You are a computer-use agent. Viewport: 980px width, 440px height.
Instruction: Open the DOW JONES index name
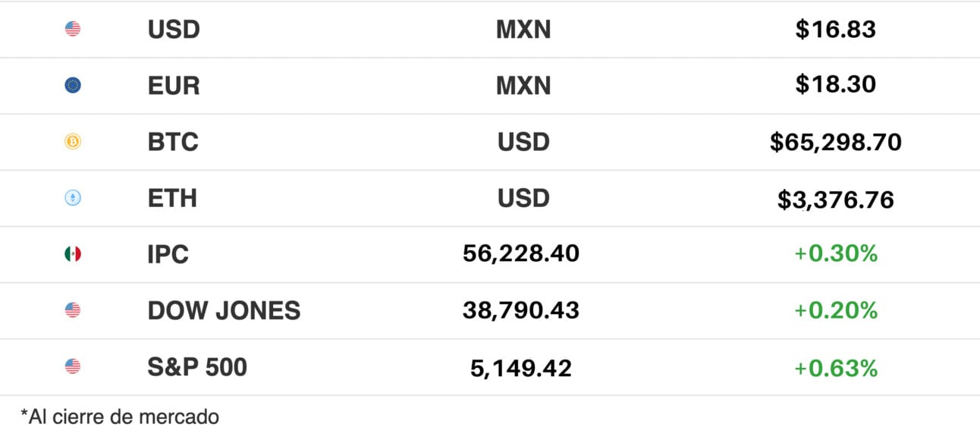click(x=224, y=310)
